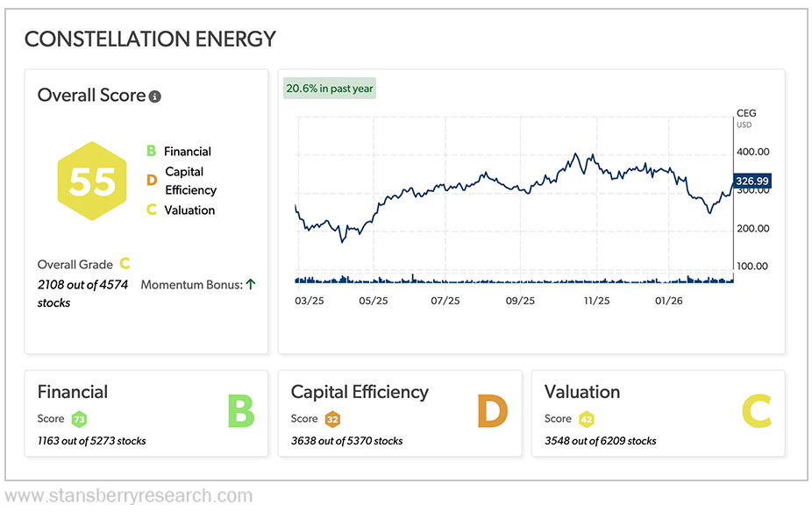
Task: Click the Overall Score info icon
Action: coord(155,96)
